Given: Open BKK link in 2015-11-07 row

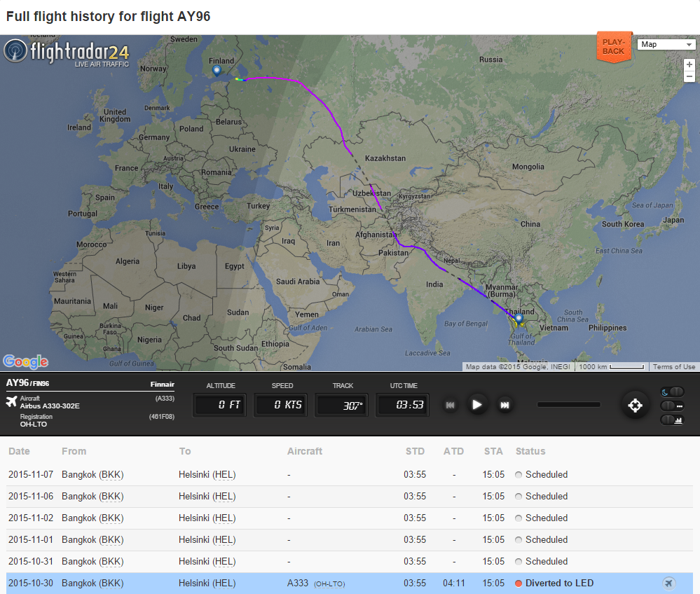Looking at the screenshot, I should [x=111, y=474].
